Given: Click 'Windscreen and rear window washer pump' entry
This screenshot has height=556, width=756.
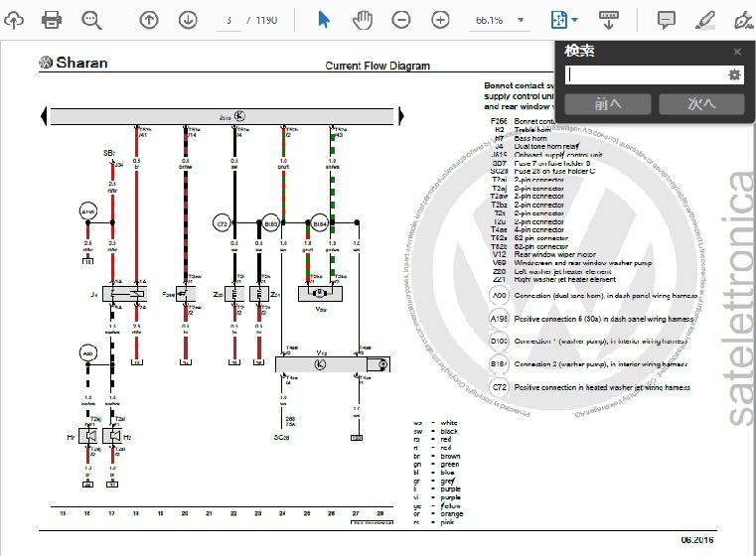Looking at the screenshot, I should 583,263.
